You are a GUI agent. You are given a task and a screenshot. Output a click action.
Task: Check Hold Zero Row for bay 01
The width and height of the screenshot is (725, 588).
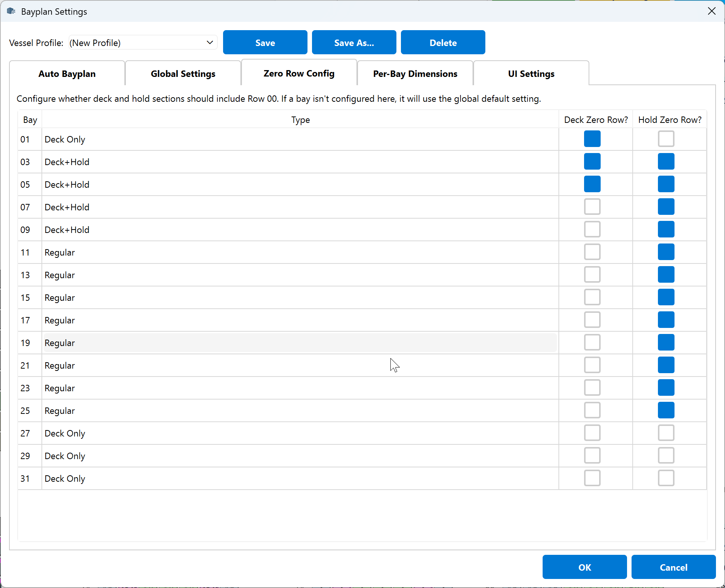pos(666,139)
